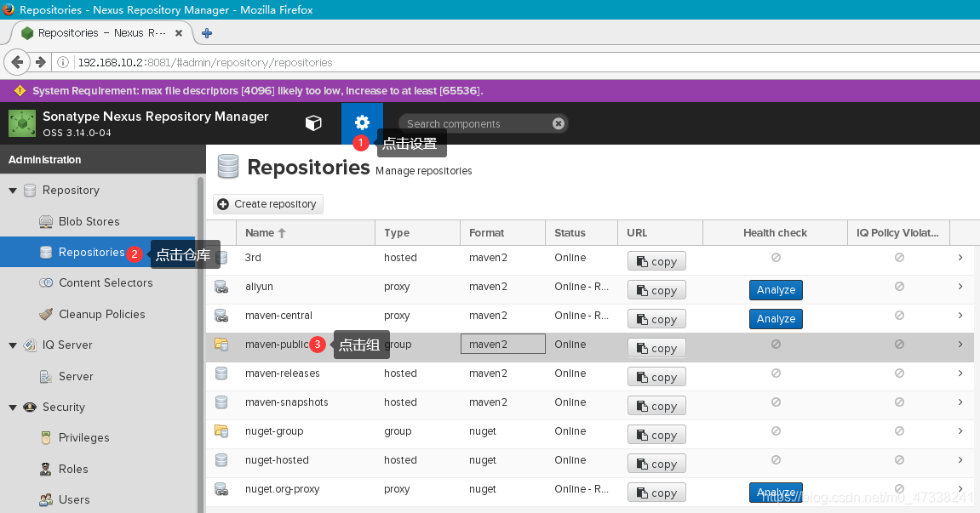Copy URL of maven-public repository

tap(656, 348)
